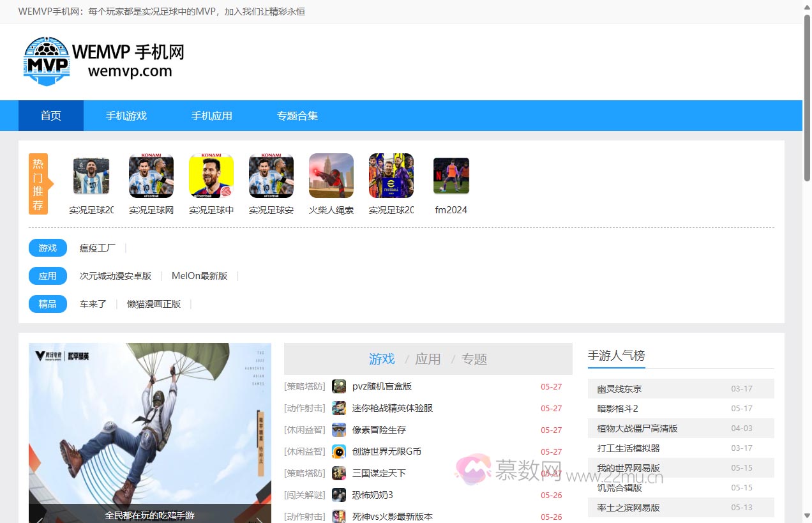Click the zombie icon next to pvz随机盲盒版

click(338, 386)
